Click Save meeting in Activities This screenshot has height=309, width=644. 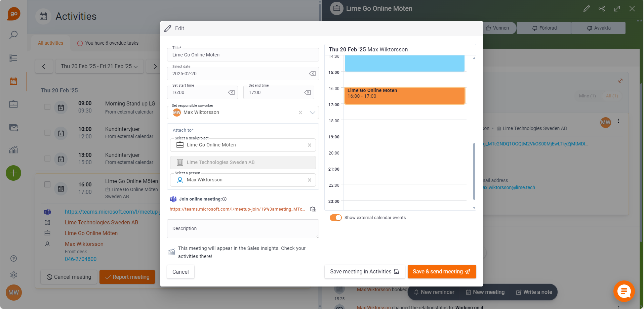(x=364, y=272)
